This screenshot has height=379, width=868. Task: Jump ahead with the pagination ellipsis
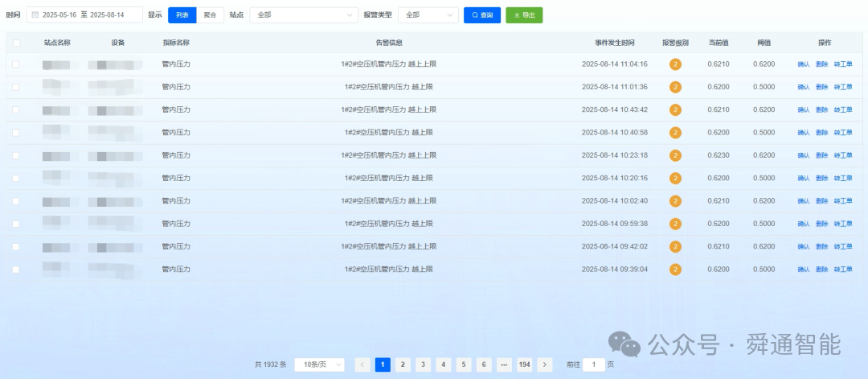point(504,365)
